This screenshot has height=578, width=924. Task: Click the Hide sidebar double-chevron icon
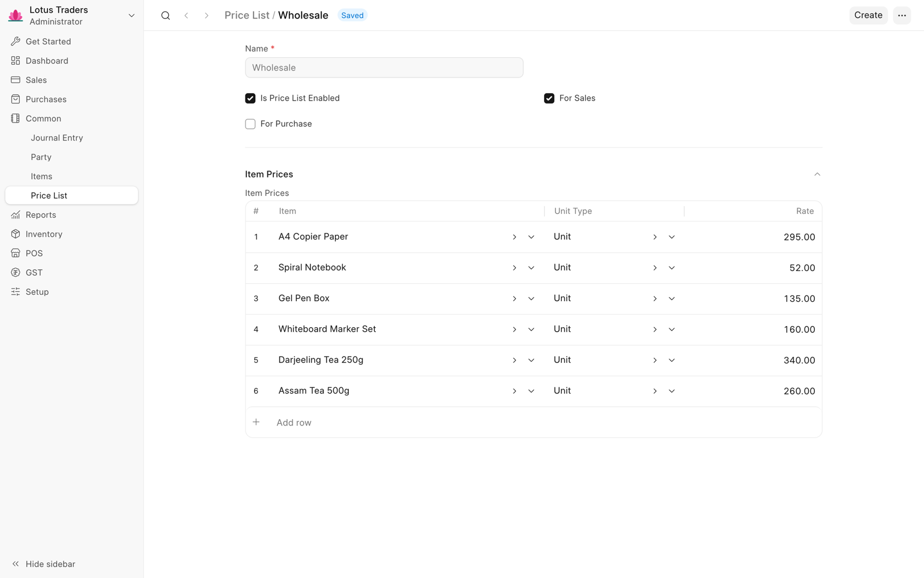coord(16,564)
